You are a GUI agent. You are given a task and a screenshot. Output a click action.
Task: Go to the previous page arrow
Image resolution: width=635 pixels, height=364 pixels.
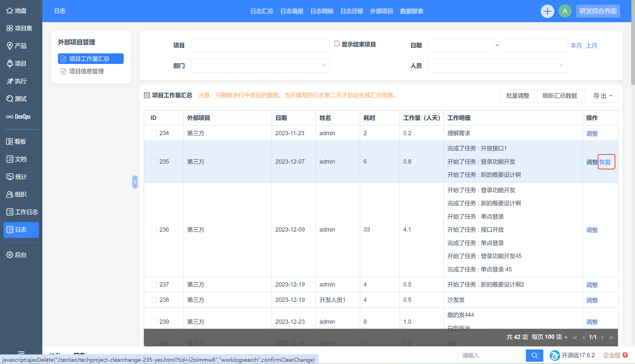coord(584,338)
